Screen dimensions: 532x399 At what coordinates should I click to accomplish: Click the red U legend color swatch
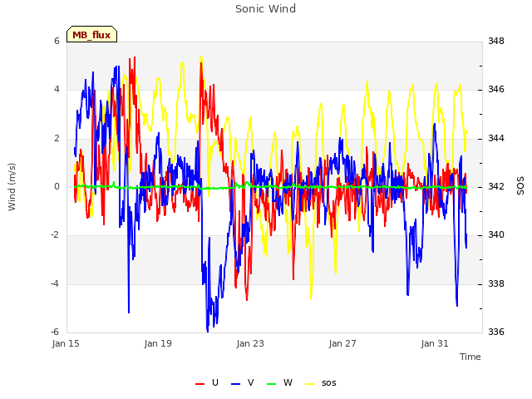(x=199, y=384)
